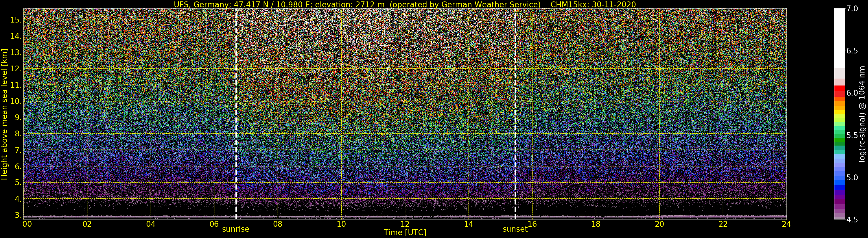Click the '14' hour tick on time axis
Viewport: 868px width, 238px height.
click(469, 224)
